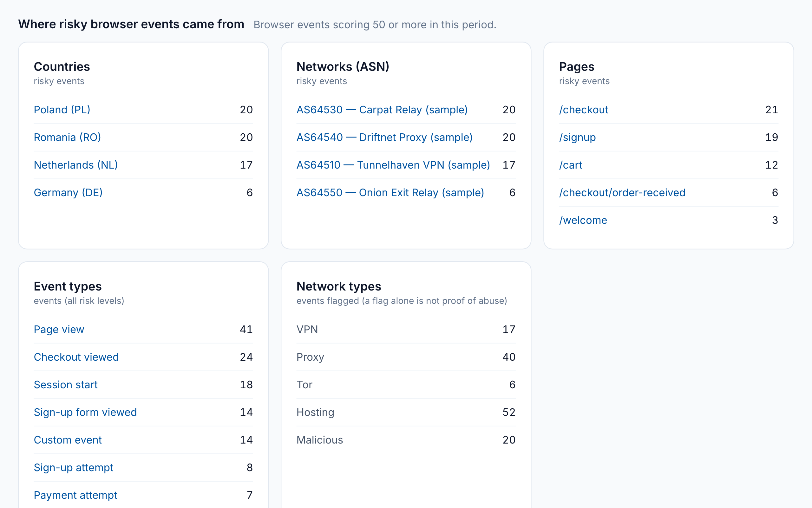Open the Sign-up attempt event type
Viewport: 812px width, 508px height.
74,467
